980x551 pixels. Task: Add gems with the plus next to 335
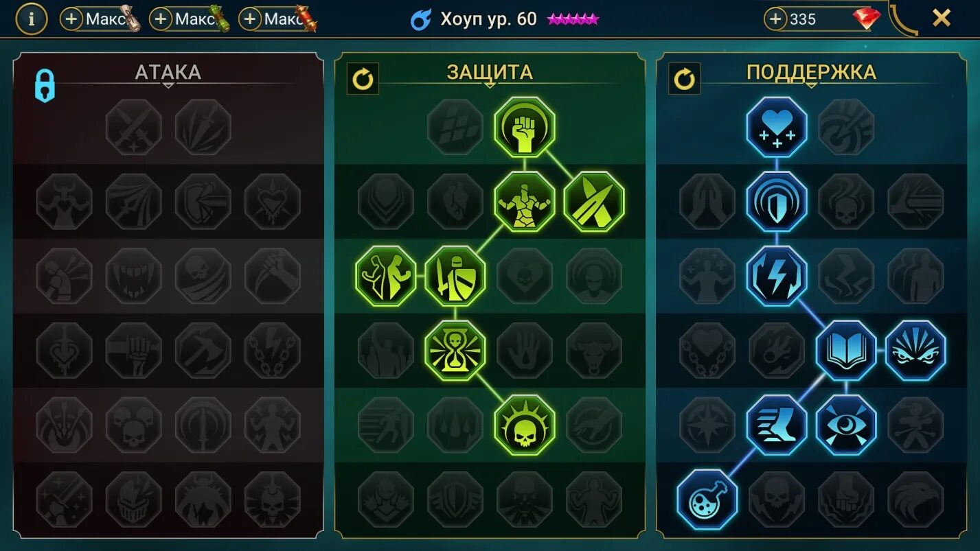point(775,19)
